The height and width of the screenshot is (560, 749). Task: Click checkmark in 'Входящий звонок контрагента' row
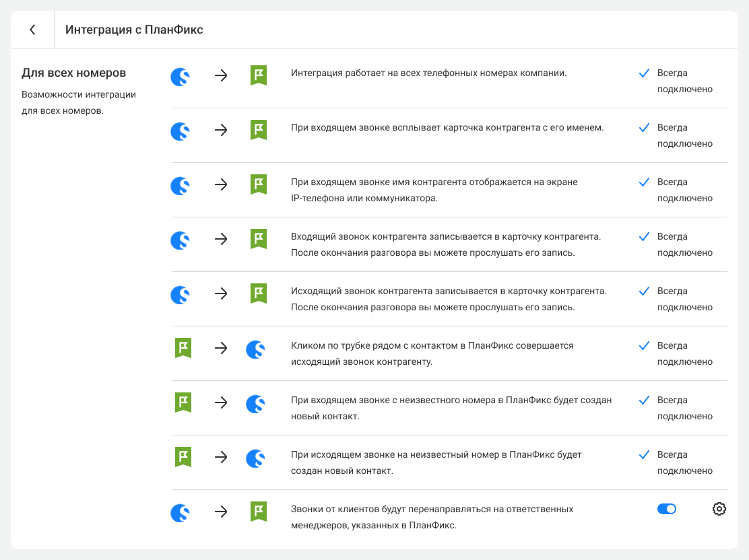(644, 236)
